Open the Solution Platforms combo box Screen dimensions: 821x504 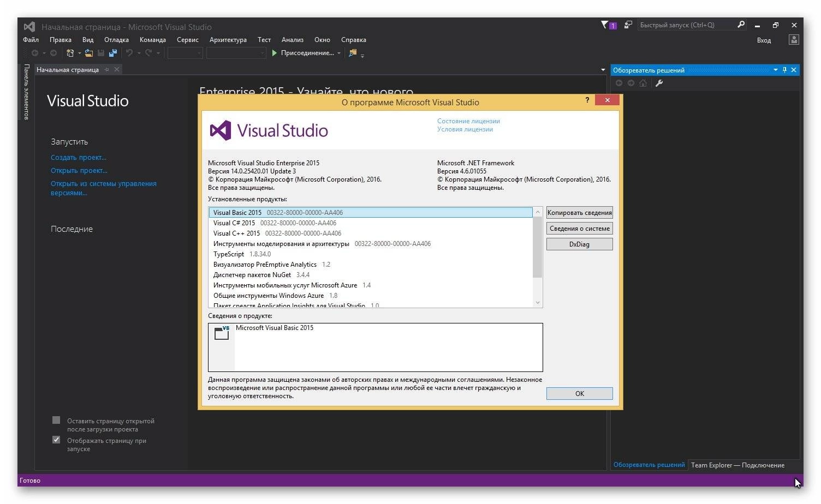[236, 53]
